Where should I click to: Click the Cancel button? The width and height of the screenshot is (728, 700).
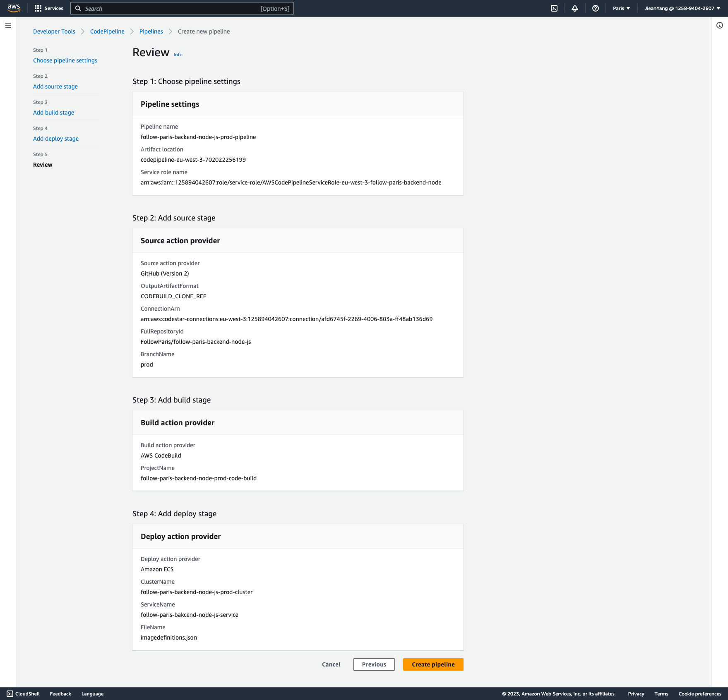click(x=331, y=664)
